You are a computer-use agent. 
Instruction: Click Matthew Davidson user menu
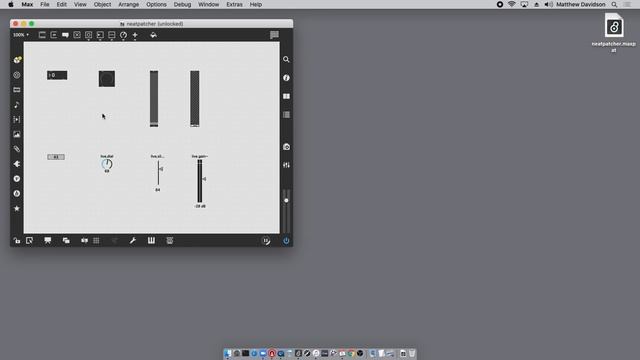coord(580,4)
